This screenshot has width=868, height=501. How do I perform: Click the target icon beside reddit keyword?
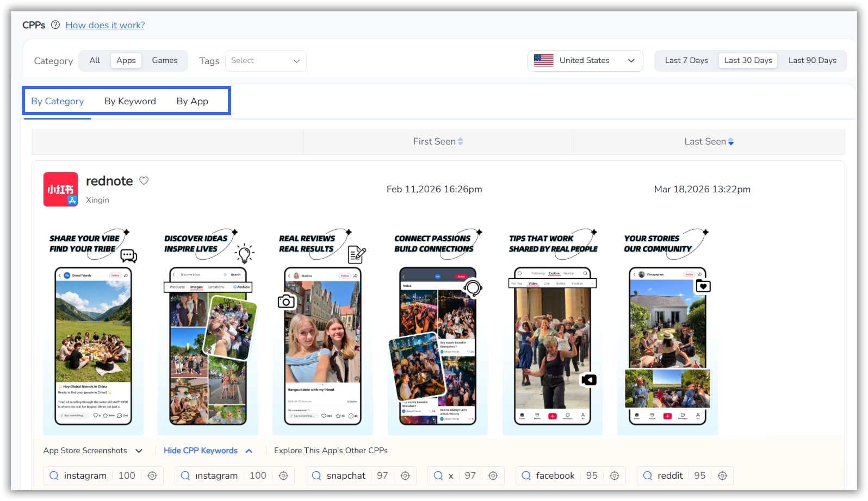pyautogui.click(x=722, y=475)
